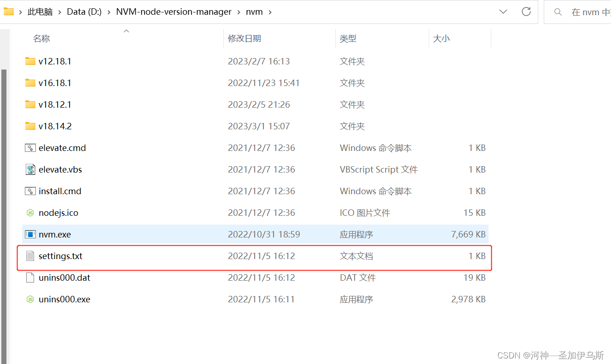This screenshot has width=611, height=364.
Task: Select the unins000.dat file name
Action: coord(64,277)
